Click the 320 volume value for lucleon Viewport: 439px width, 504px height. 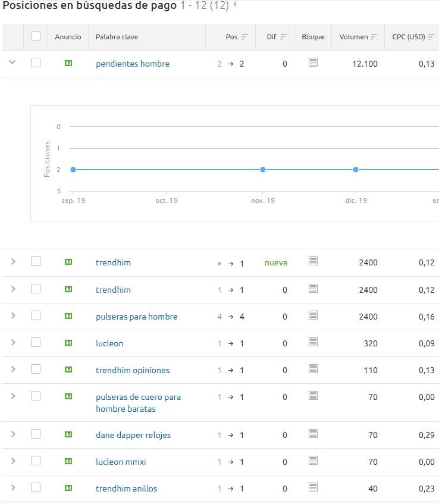(x=371, y=343)
